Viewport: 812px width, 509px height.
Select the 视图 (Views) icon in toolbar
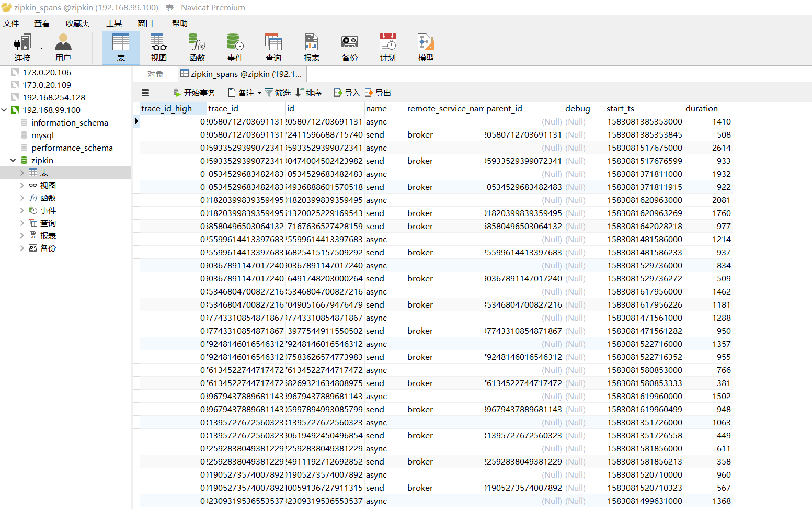coord(158,47)
